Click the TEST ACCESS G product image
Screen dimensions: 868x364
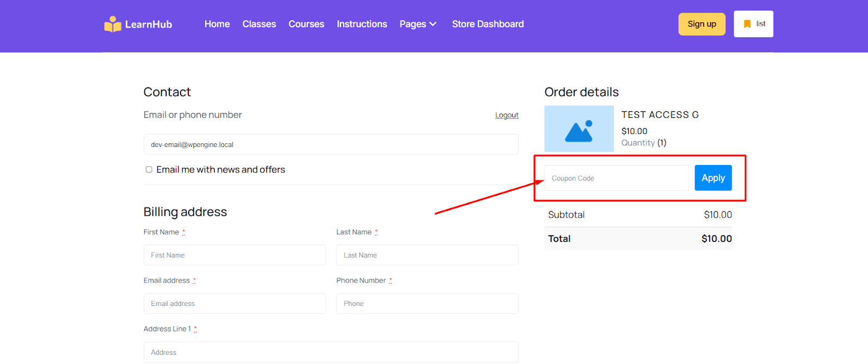[579, 129]
